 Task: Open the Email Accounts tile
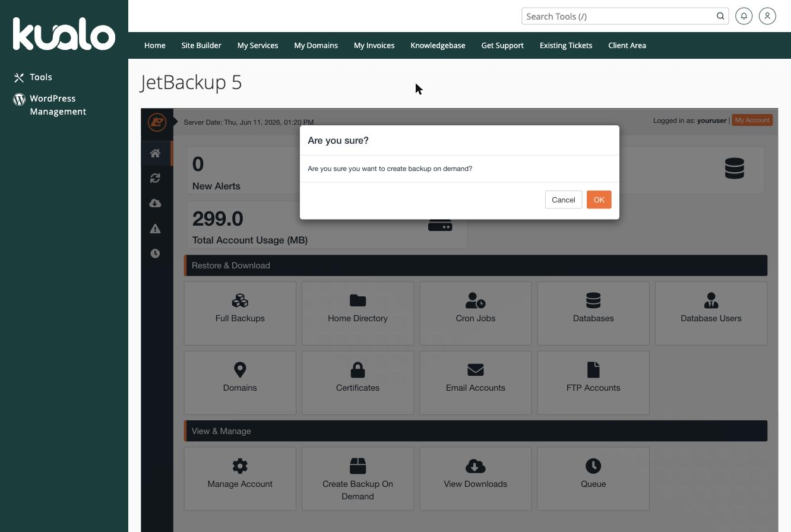pyautogui.click(x=476, y=383)
